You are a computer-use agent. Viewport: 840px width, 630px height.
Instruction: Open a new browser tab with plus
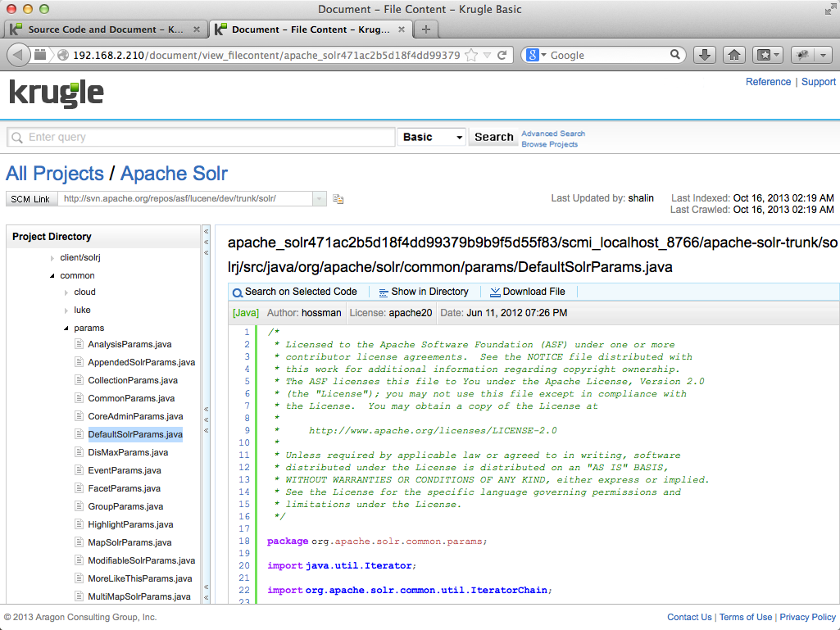coord(426,29)
